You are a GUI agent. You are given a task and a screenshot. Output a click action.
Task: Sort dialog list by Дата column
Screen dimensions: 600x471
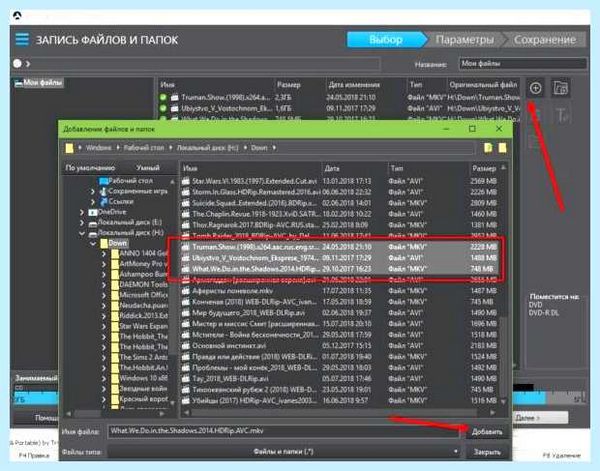(x=354, y=168)
